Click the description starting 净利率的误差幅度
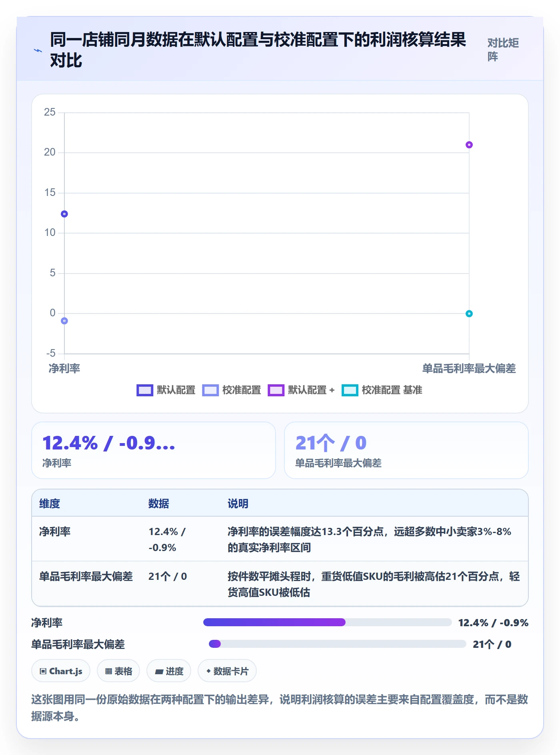 point(370,539)
